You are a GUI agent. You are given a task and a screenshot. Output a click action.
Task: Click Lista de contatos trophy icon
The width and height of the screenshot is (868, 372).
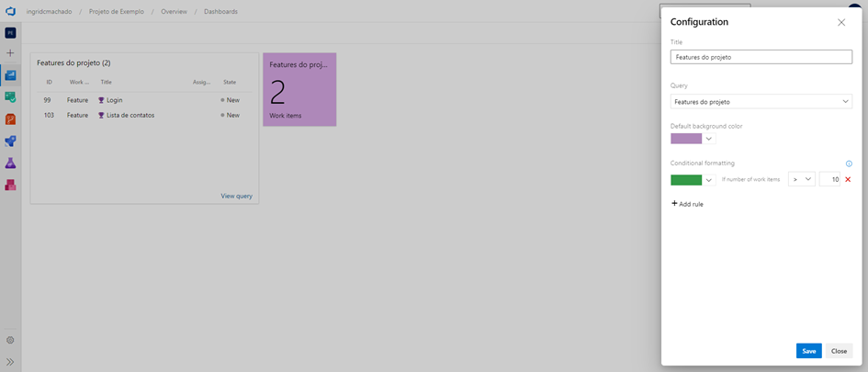[101, 115]
